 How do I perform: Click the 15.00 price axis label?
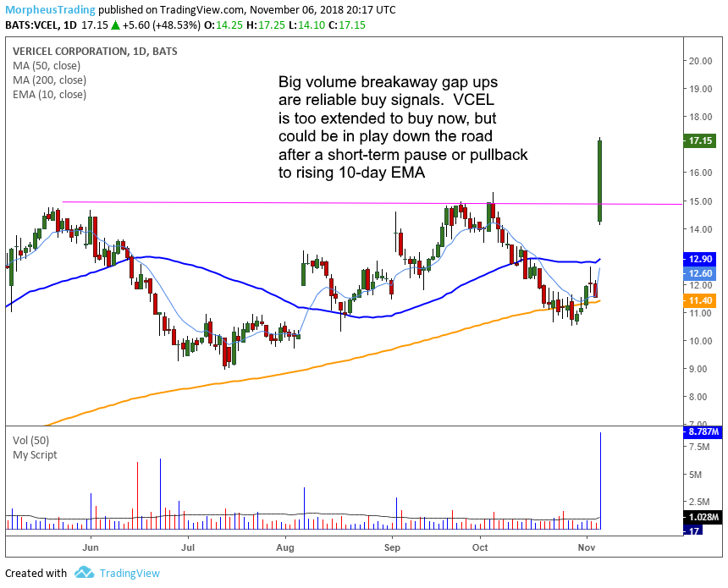pyautogui.click(x=701, y=201)
